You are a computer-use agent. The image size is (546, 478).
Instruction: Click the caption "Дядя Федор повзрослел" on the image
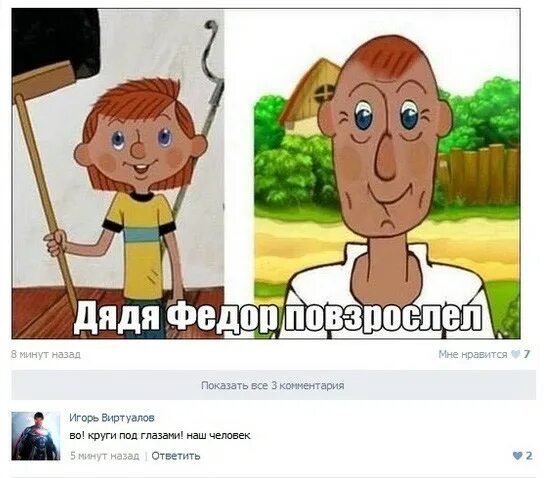[x=278, y=317]
